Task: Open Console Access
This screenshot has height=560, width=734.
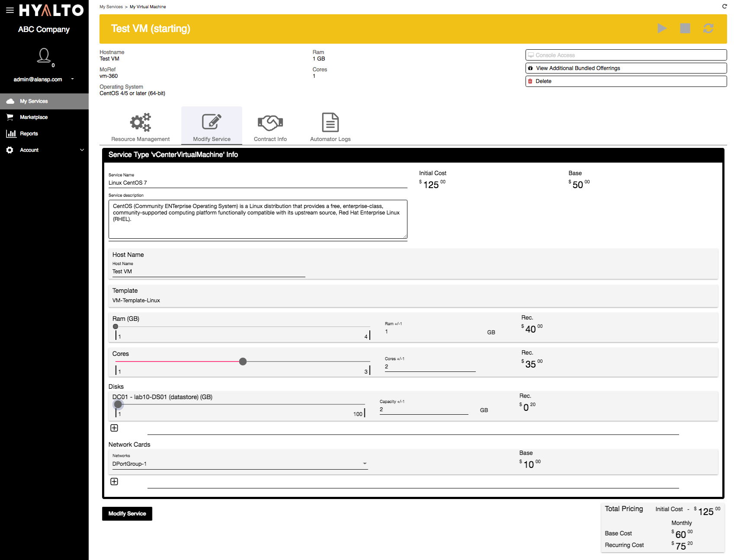Action: tap(626, 55)
